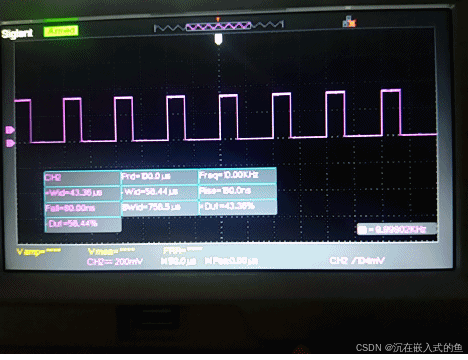Select the BWid=756.5µs measurement cell

click(159, 207)
